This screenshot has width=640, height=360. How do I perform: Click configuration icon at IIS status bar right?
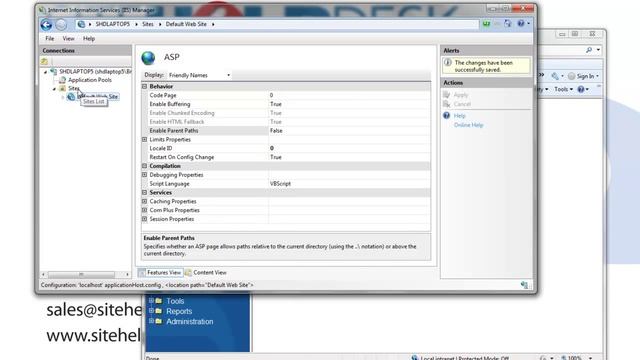coord(524,285)
